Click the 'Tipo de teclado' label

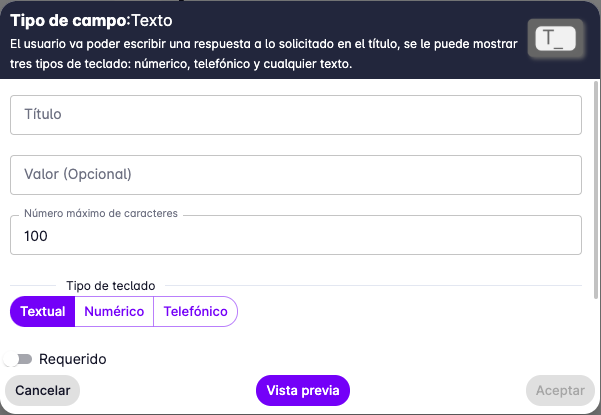tap(110, 285)
